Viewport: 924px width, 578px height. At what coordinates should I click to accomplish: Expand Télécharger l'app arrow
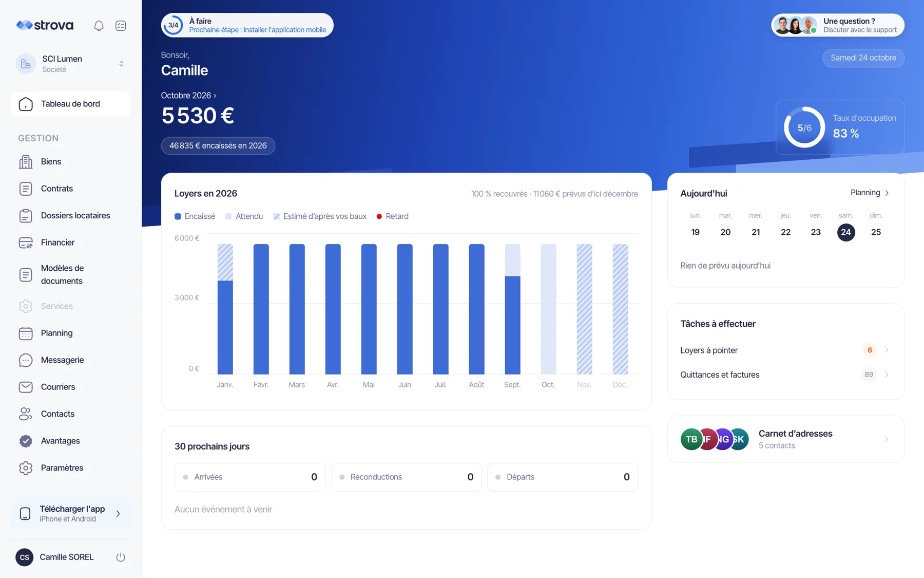point(118,514)
